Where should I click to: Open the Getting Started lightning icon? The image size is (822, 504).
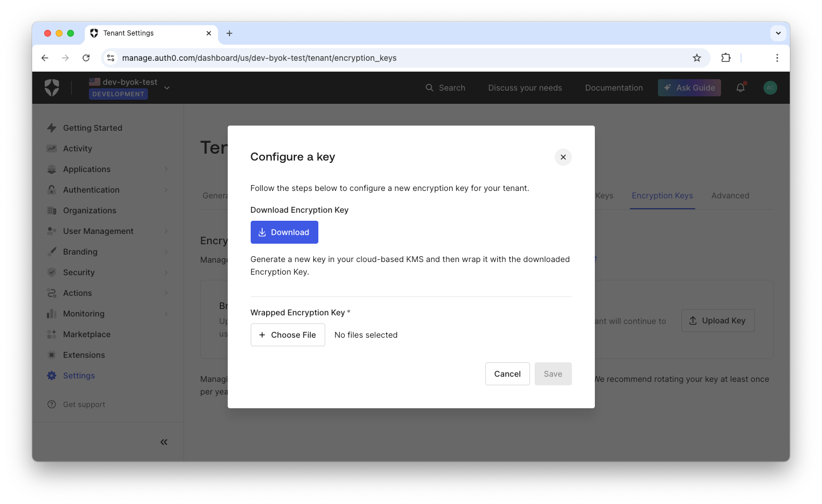(x=52, y=128)
